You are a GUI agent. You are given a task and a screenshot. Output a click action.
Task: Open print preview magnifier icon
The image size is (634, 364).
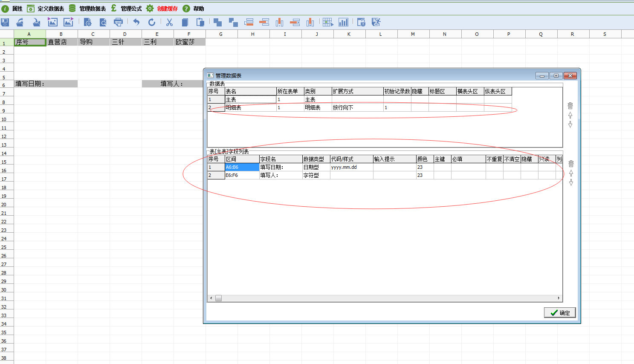103,22
